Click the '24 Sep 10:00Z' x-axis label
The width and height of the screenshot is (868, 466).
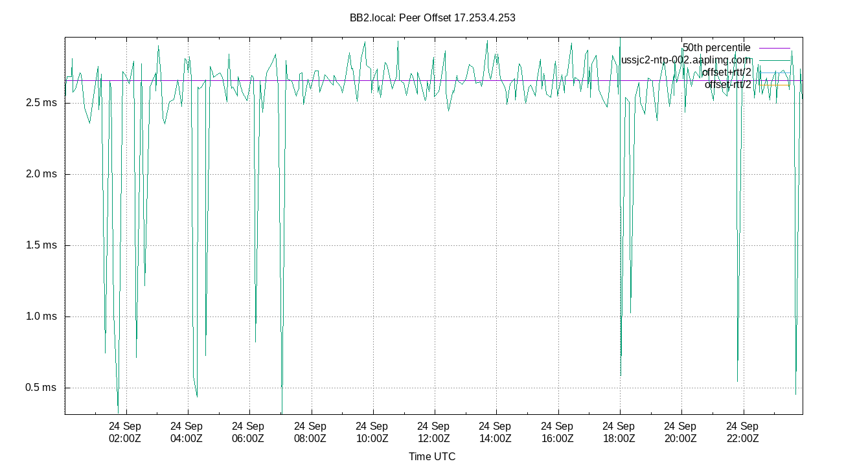click(372, 432)
